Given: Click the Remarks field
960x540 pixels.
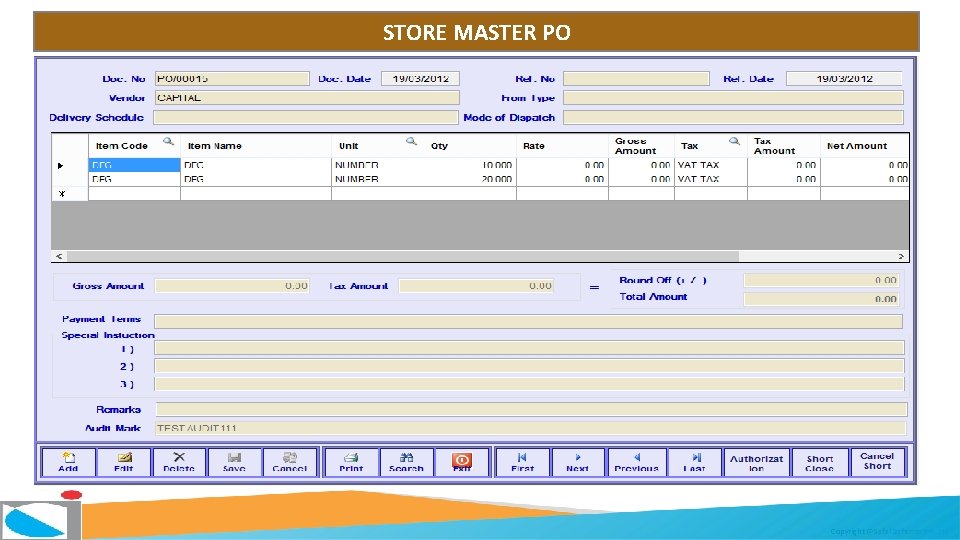Looking at the screenshot, I should click(531, 410).
